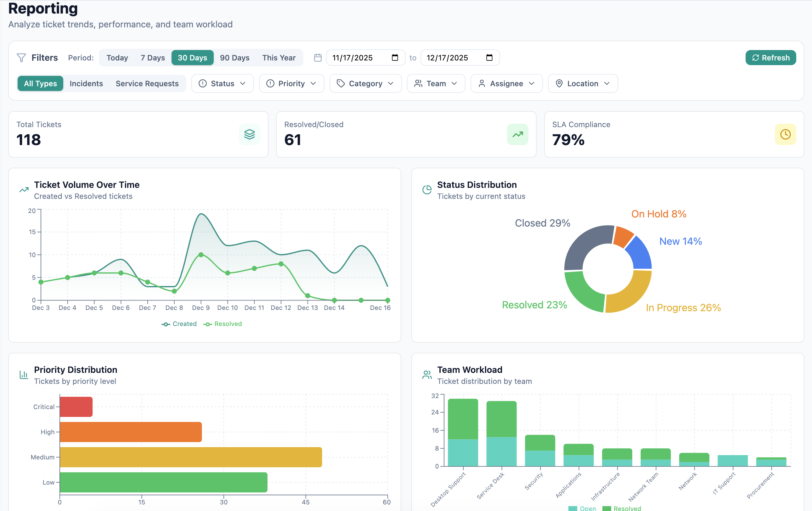This screenshot has height=511, width=812.
Task: Select the 7 Days period tab
Action: pyautogui.click(x=152, y=58)
